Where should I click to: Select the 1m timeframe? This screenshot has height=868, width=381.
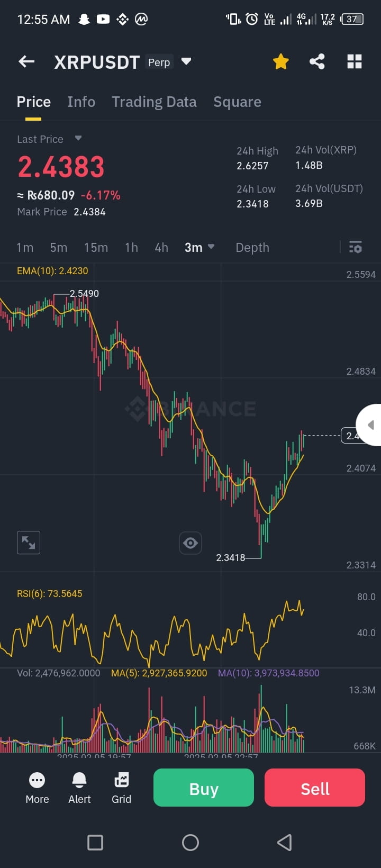pos(25,248)
